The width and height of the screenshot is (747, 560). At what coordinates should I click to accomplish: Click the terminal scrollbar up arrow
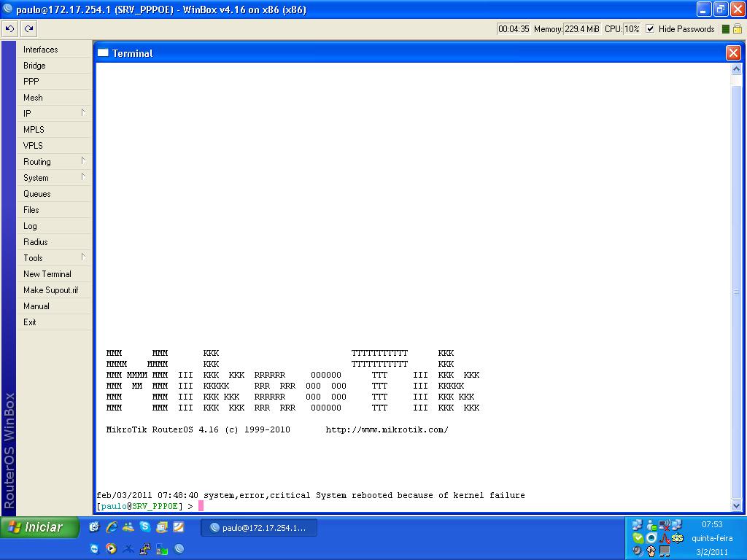point(736,69)
